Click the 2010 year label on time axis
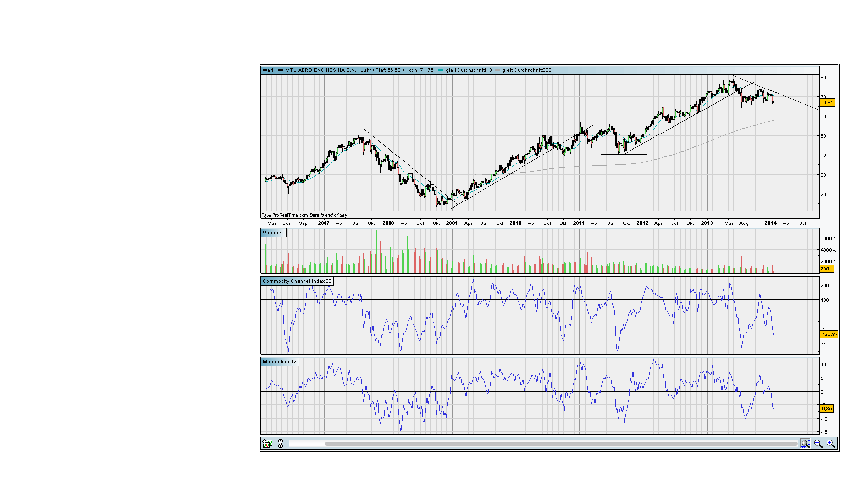 pos(515,223)
